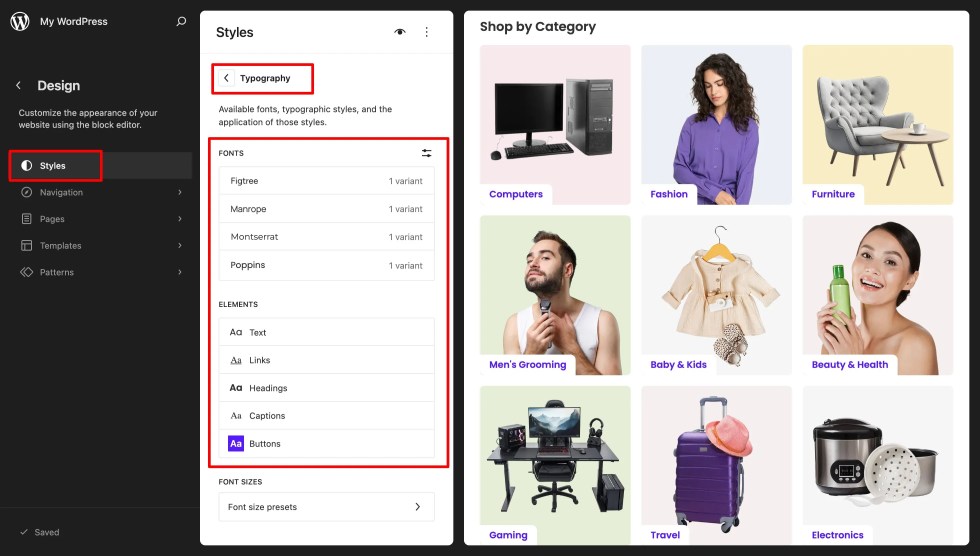Open the Montserrat font row
Screen dimensions: 980x556
coord(326,237)
